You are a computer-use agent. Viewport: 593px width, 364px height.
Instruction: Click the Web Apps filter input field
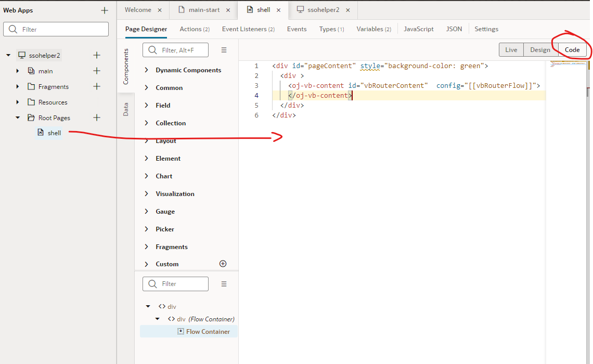(x=56, y=30)
